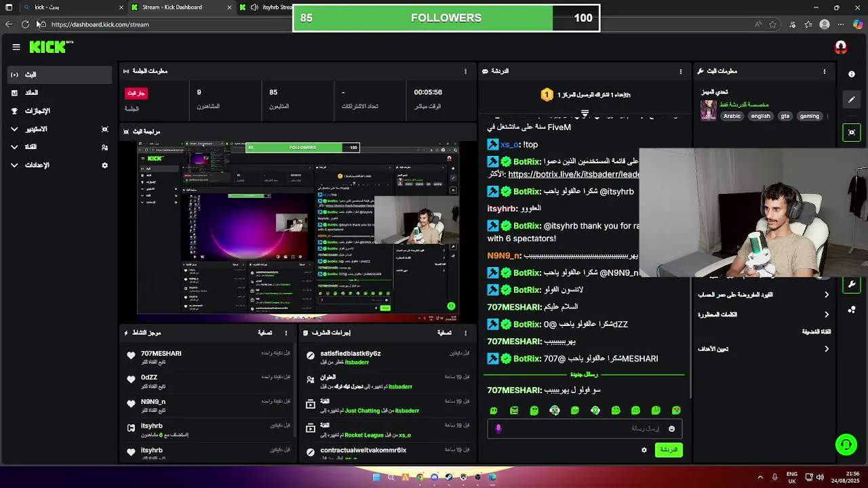Screen dimensions: 868x488
Task: Click the purple microphone icon in message box
Action: point(498,428)
